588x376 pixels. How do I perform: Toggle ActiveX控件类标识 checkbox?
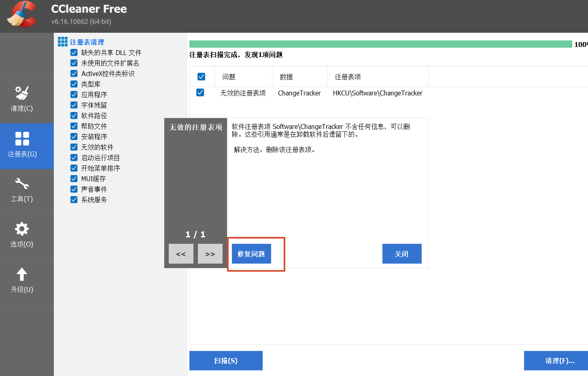74,74
